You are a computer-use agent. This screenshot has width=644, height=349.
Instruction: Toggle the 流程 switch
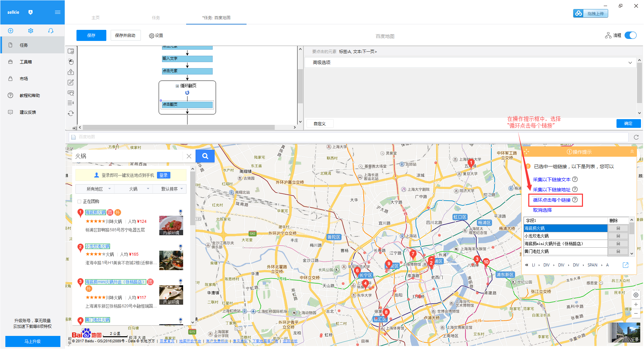click(631, 35)
